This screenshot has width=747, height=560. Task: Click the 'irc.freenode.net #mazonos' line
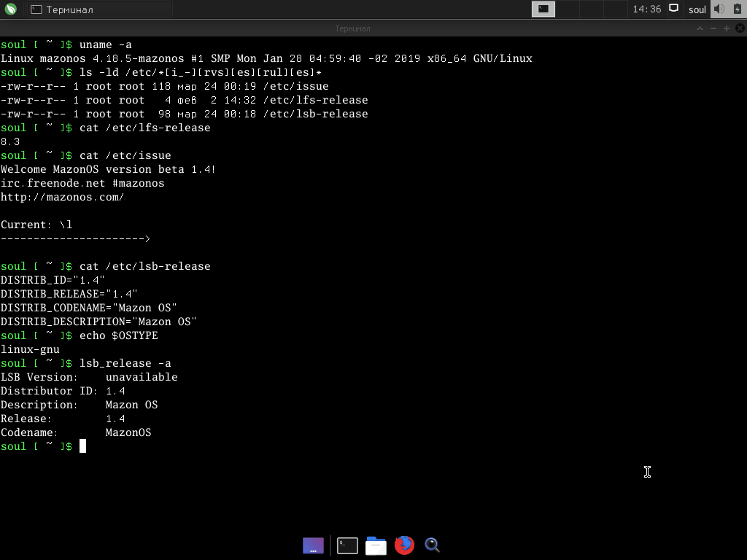tap(82, 183)
